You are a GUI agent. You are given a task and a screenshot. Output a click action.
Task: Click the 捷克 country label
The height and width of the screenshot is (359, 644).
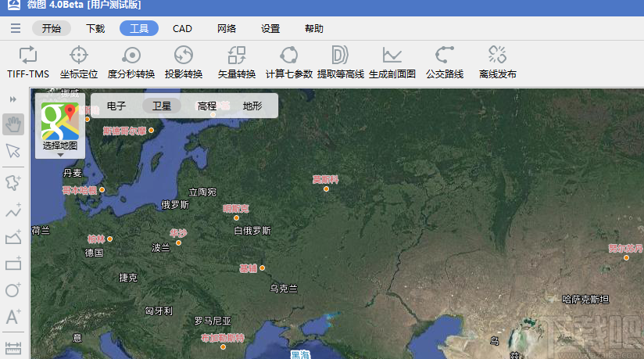tap(127, 278)
